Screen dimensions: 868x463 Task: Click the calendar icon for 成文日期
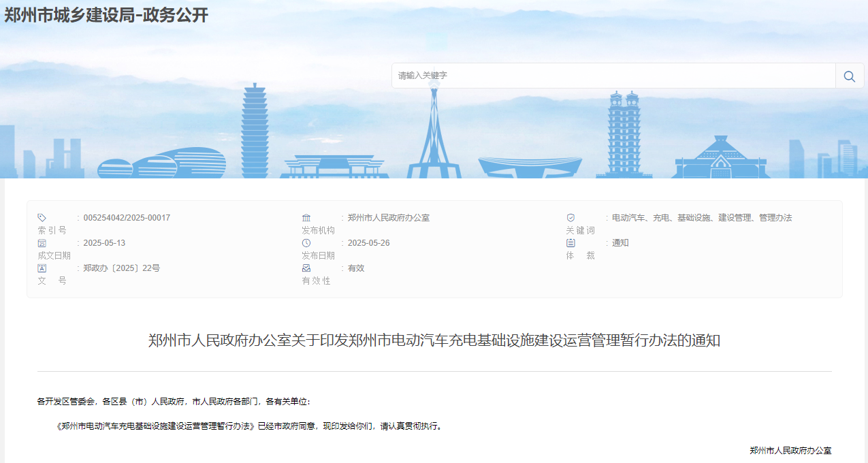point(42,243)
